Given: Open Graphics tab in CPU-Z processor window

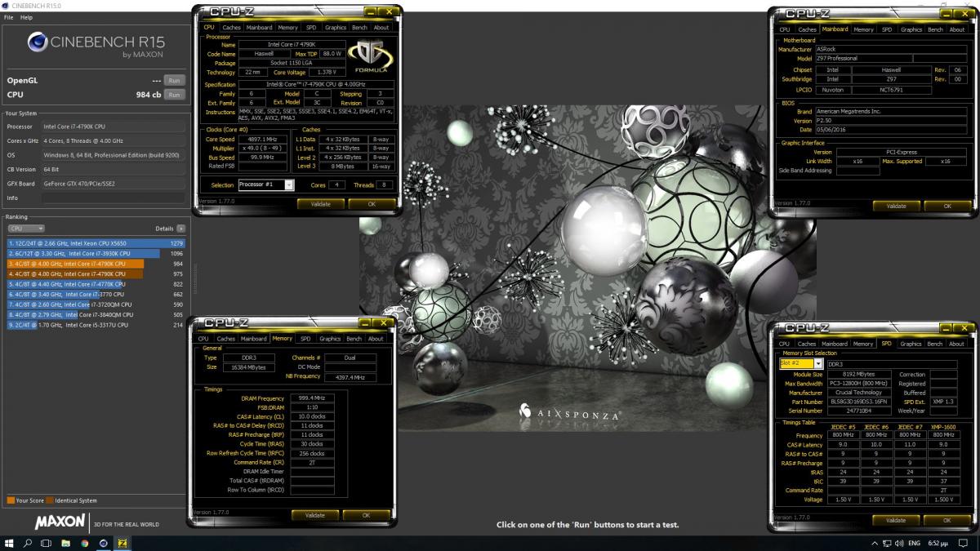Looking at the screenshot, I should 335,28.
